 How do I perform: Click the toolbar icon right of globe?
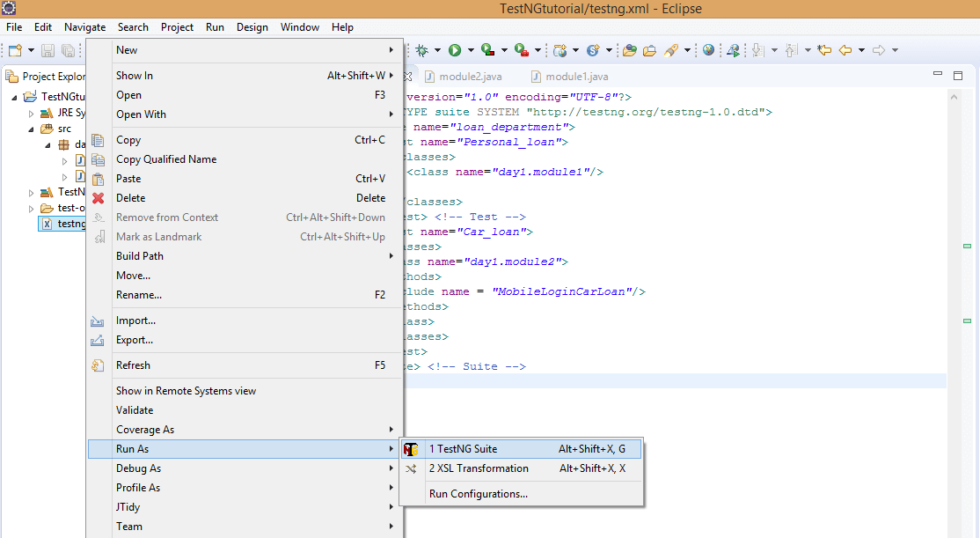pyautogui.click(x=733, y=50)
